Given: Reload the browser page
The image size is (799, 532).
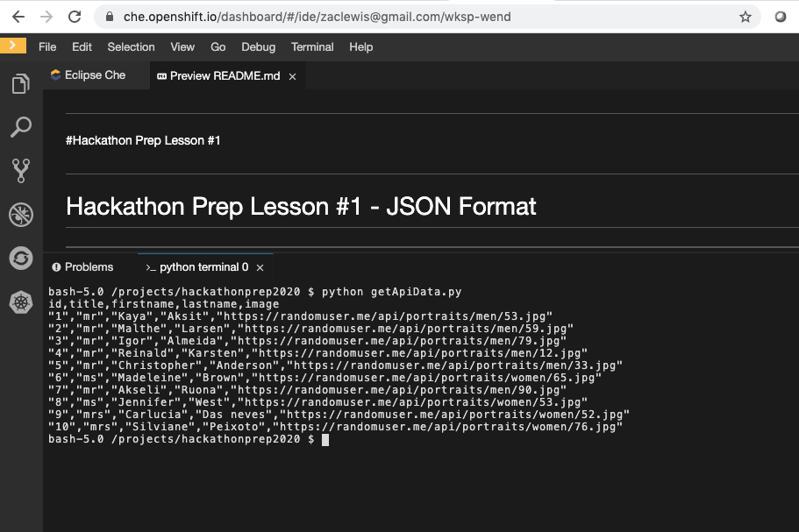Looking at the screenshot, I should (75, 17).
